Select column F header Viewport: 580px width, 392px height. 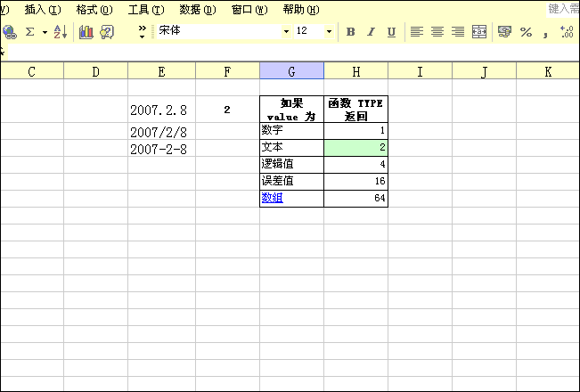(227, 71)
